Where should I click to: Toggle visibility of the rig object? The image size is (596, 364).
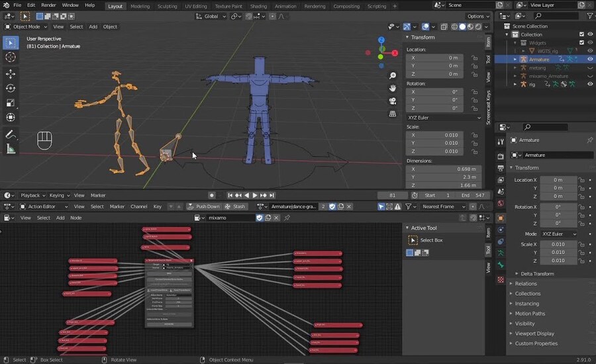pyautogui.click(x=589, y=84)
